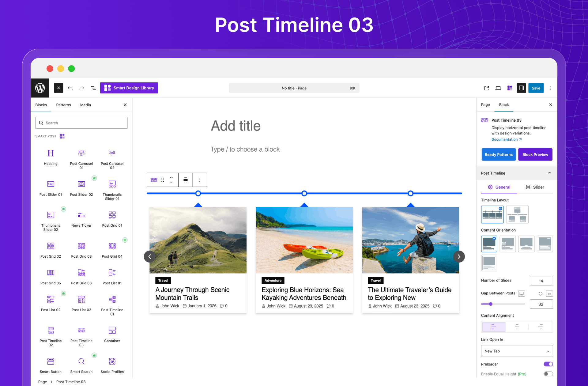Open the Slider settings tab
The height and width of the screenshot is (386, 588).
(535, 187)
